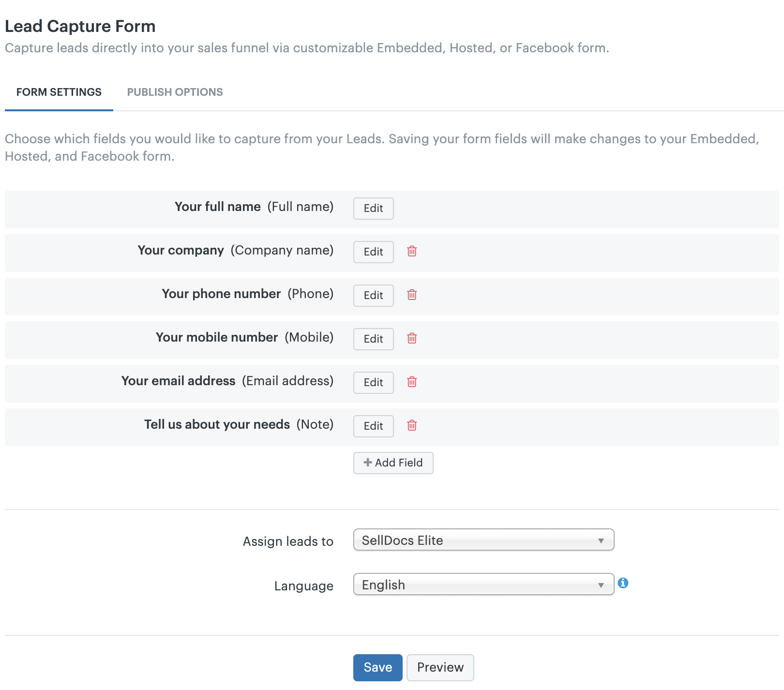784x690 pixels.
Task: Remove the Tell us about your needs field
Action: tap(412, 425)
